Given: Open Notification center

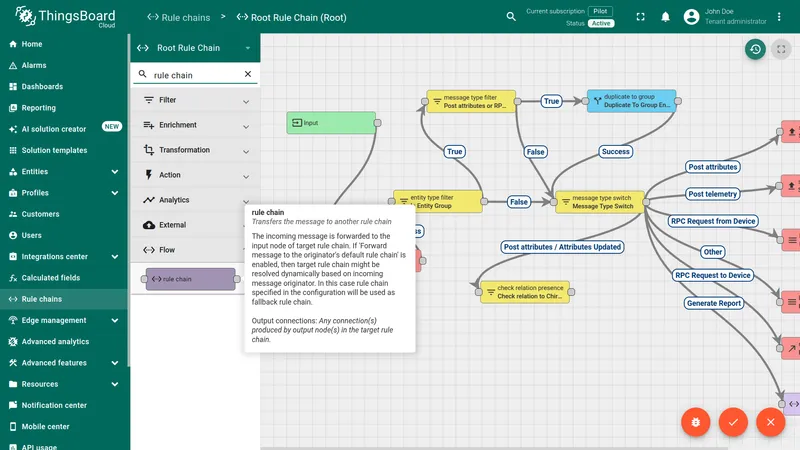Looking at the screenshot, I should (64, 406).
